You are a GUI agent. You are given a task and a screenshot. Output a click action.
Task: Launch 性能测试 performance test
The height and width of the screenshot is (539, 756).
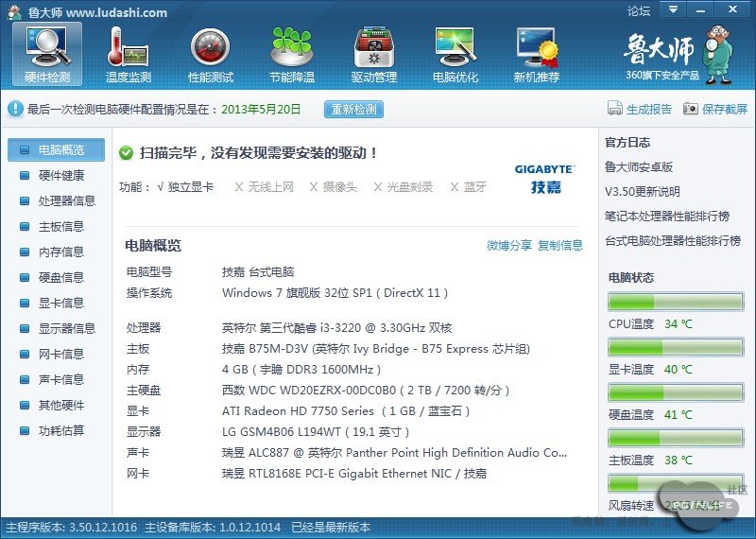pyautogui.click(x=210, y=54)
